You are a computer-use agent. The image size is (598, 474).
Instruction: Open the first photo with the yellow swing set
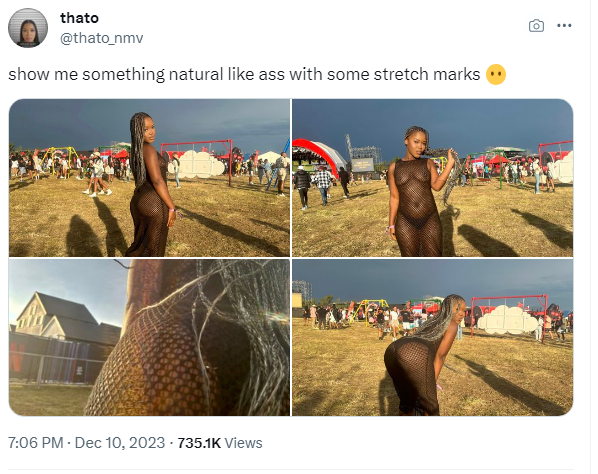[x=149, y=178]
